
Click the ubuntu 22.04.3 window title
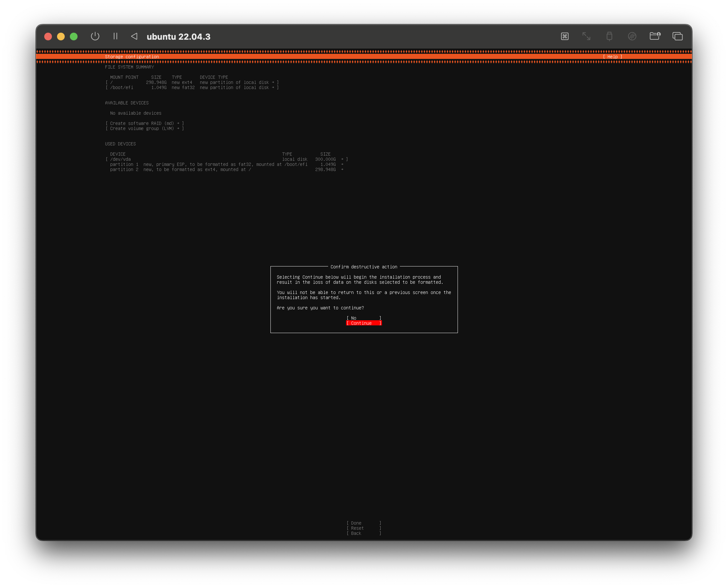(x=178, y=37)
